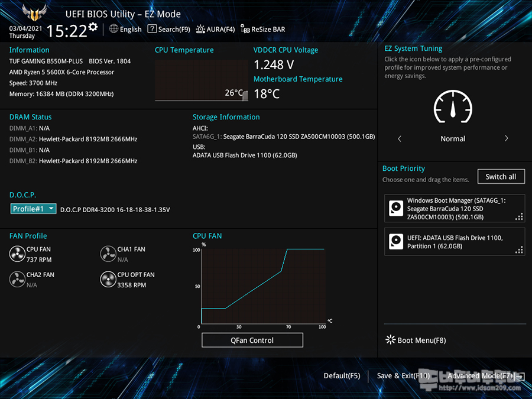This screenshot has width=532, height=399.
Task: Click the QFan Control button
Action: [x=252, y=340]
